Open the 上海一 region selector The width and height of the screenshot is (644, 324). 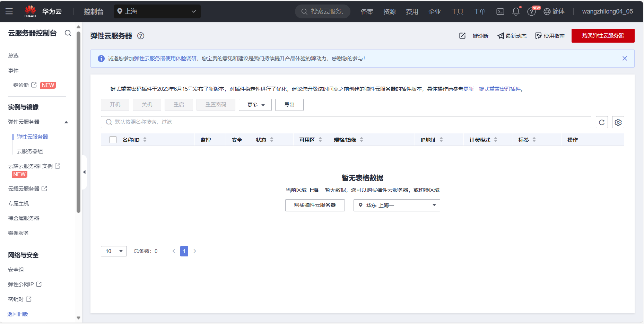pos(157,11)
